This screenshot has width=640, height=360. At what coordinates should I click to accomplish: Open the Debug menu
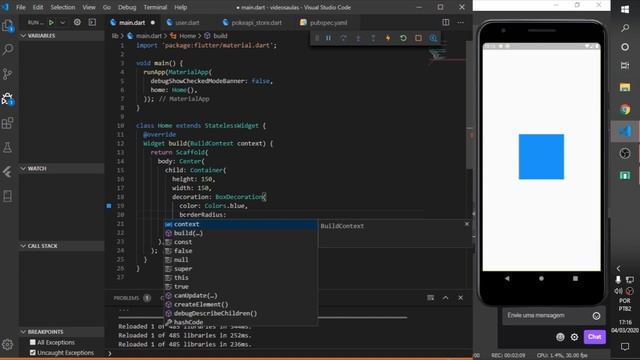[x=127, y=7]
